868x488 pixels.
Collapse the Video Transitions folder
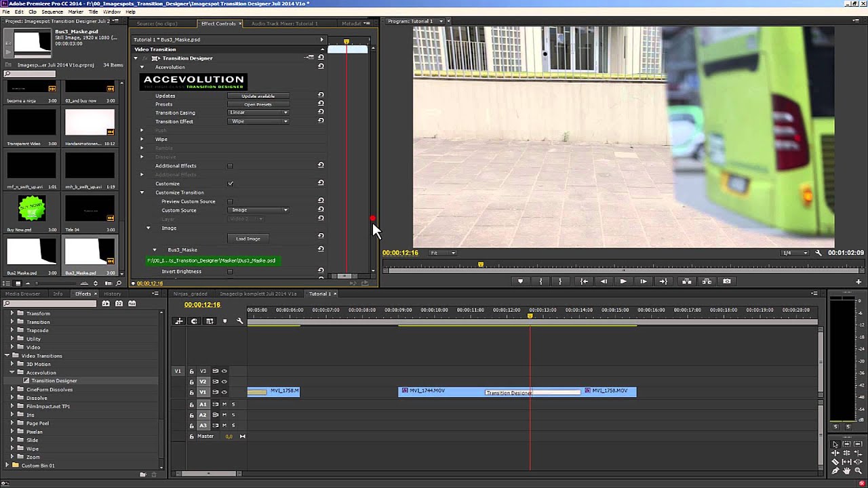click(x=7, y=356)
